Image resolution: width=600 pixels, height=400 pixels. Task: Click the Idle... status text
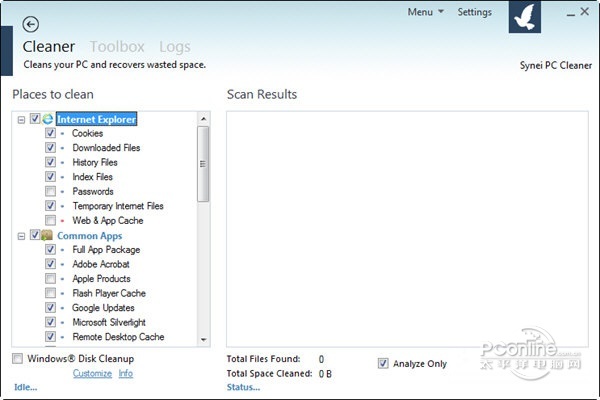26,387
